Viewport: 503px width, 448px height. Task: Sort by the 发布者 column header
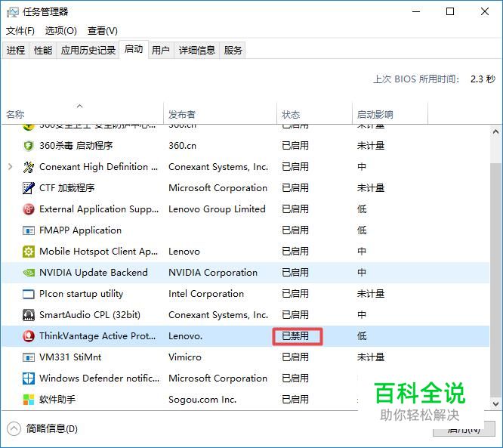tap(220, 113)
